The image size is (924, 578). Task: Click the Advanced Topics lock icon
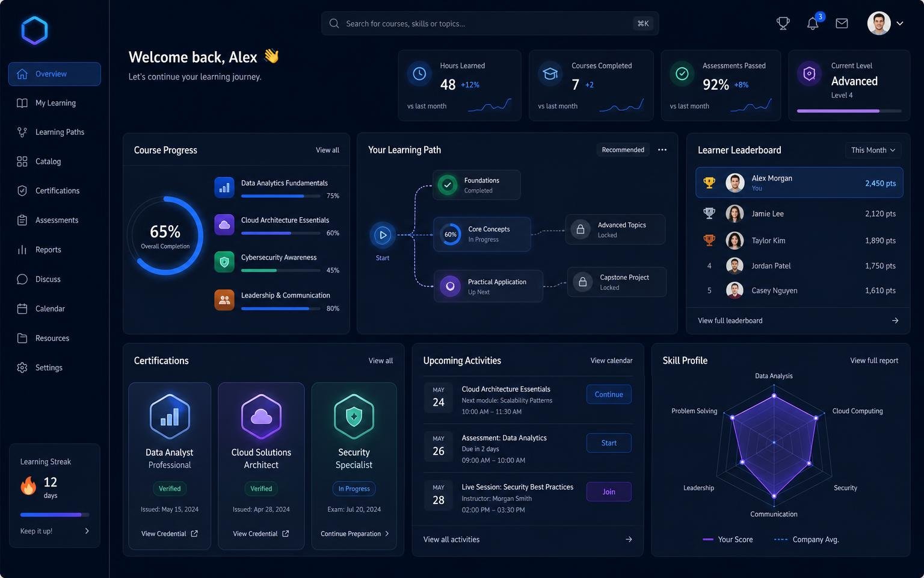581,229
